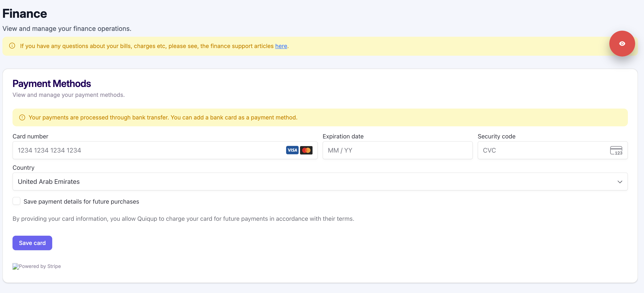Image resolution: width=644 pixels, height=293 pixels.
Task: Click the CVC card hint icon
Action: pos(616,150)
